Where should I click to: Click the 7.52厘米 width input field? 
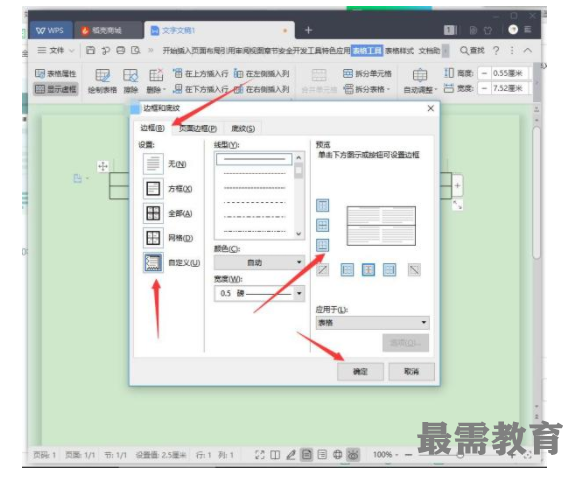coord(509,88)
